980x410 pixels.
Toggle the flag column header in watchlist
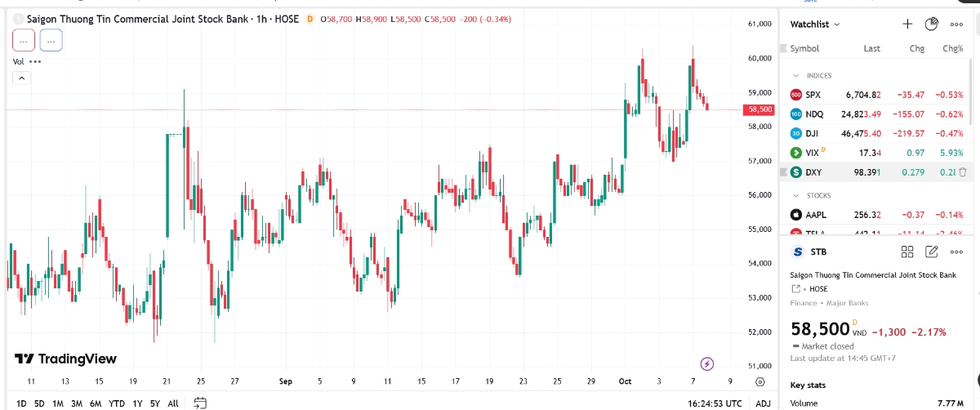(782, 49)
